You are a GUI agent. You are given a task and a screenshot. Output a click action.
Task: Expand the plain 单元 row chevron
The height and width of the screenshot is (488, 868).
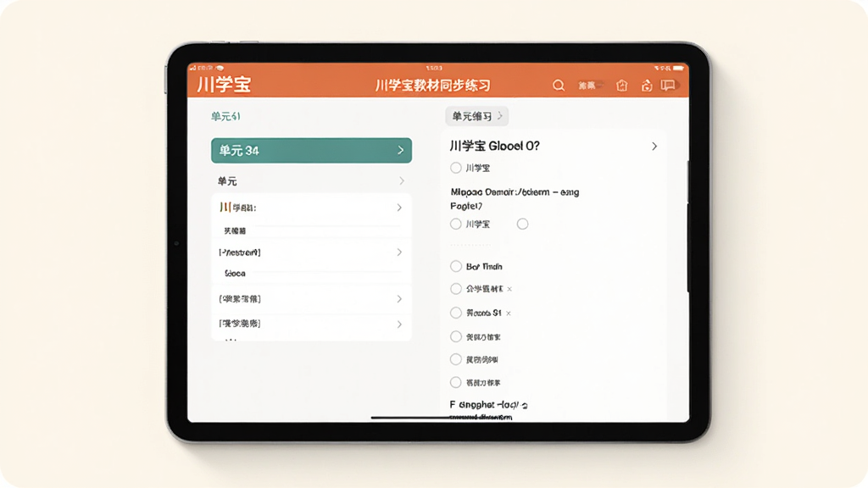(402, 181)
